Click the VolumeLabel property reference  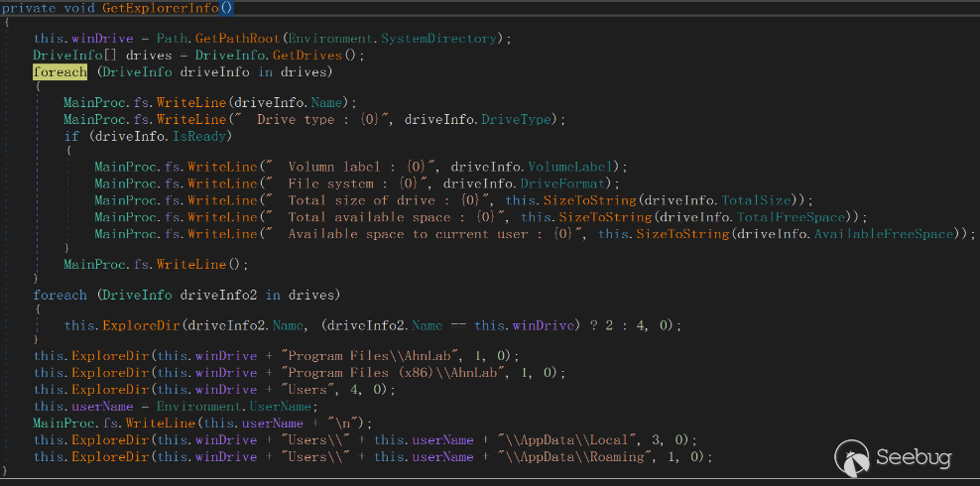(575, 167)
